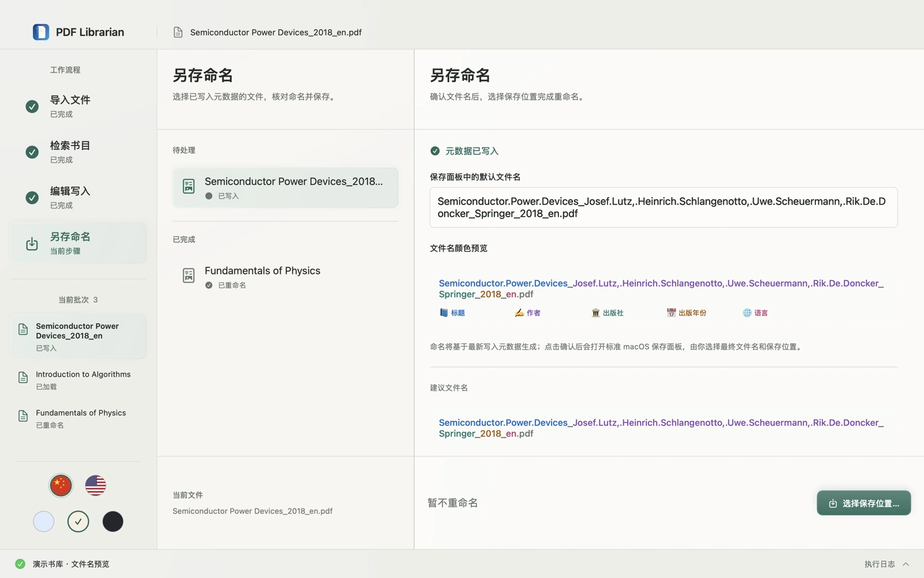Click file icon of Fundamentals of Physics batch item
Image resolution: width=924 pixels, height=578 pixels.
click(x=23, y=416)
